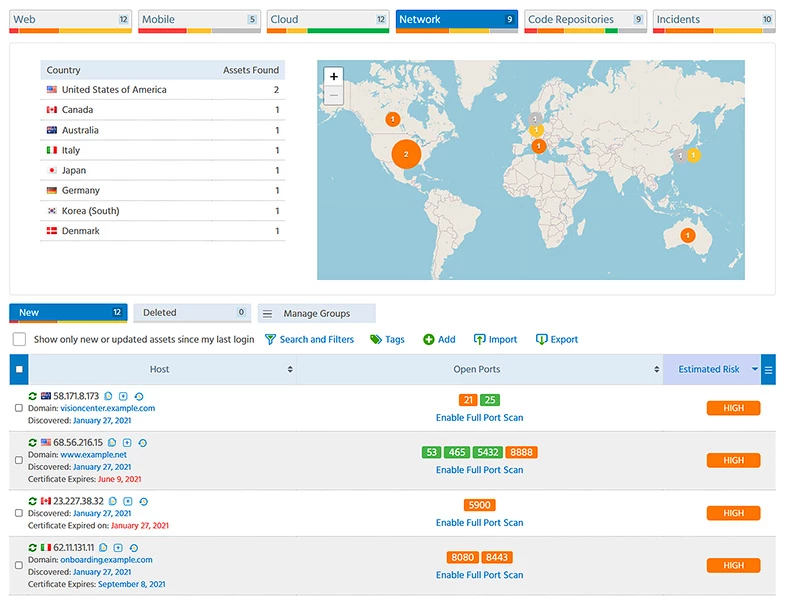Open the Deleted assets tab
Image resolution: width=785 pixels, height=607 pixels.
191,313
